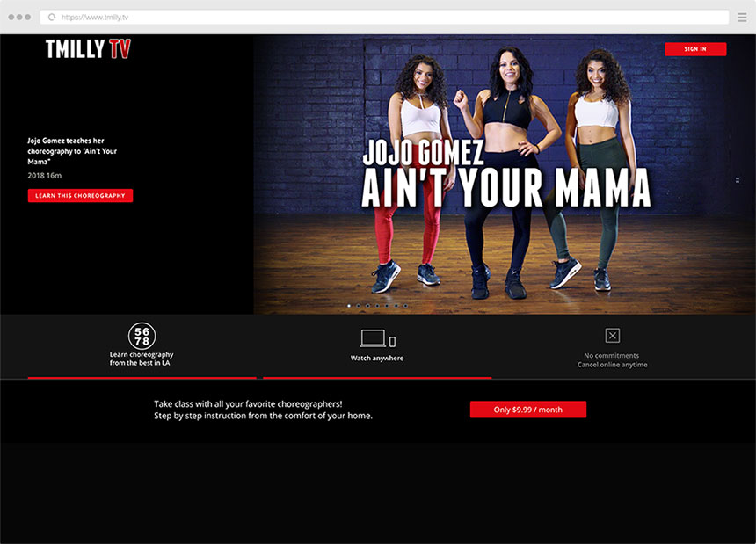The width and height of the screenshot is (756, 544).
Task: Select the "No commitments Cancel online anytime" tab
Action: click(613, 359)
